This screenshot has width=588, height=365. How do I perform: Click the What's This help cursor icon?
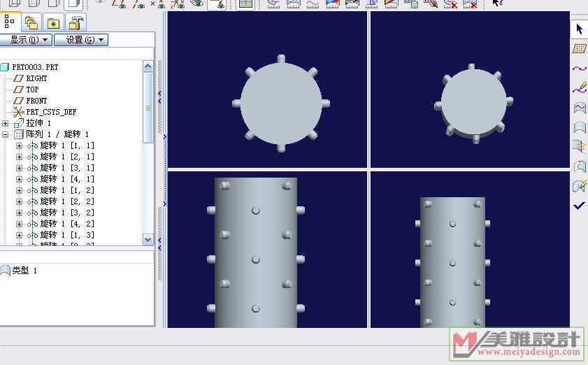pos(498,3)
